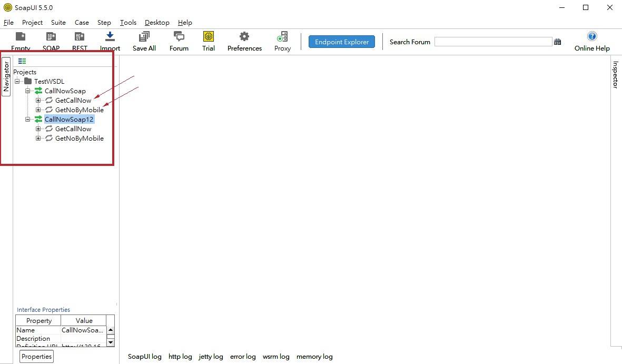Open the Step menu
Viewport: 622px width, 364px height.
click(104, 23)
